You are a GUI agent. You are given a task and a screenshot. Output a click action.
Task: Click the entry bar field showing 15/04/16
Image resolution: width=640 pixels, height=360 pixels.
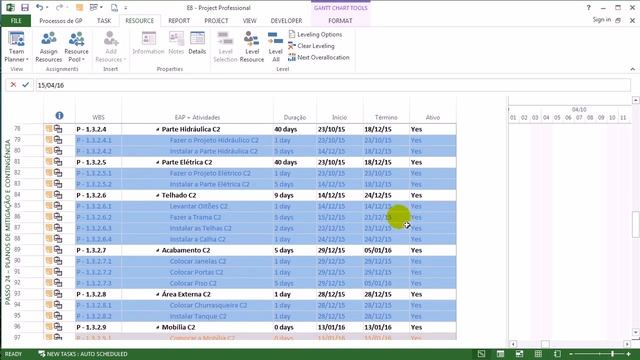pyautogui.click(x=333, y=85)
